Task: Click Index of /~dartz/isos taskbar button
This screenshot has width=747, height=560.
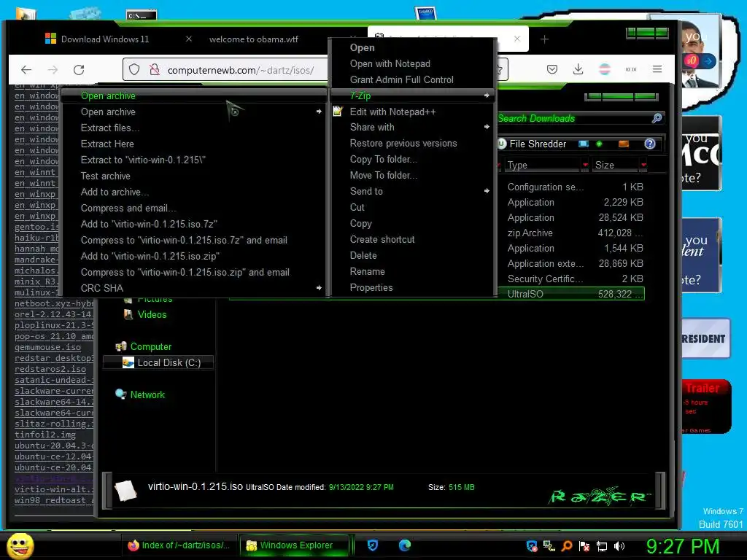Action: coord(179,545)
